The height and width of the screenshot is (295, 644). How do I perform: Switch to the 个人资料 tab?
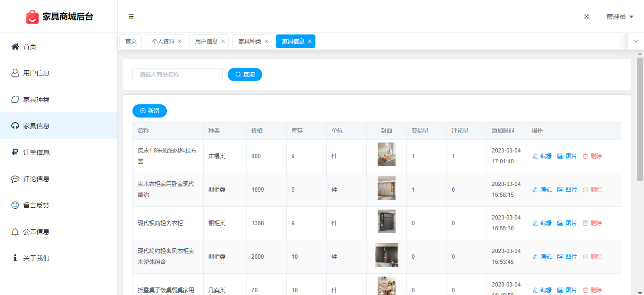click(163, 42)
